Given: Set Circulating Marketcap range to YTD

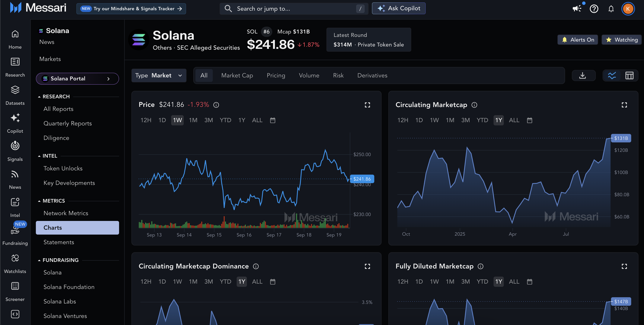Looking at the screenshot, I should click(x=482, y=120).
